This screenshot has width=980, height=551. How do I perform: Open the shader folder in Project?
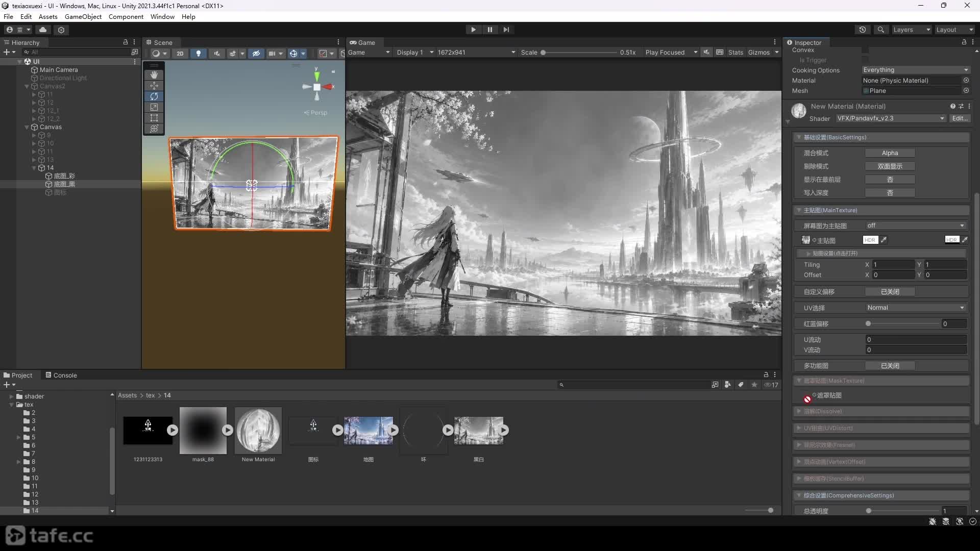pyautogui.click(x=34, y=396)
